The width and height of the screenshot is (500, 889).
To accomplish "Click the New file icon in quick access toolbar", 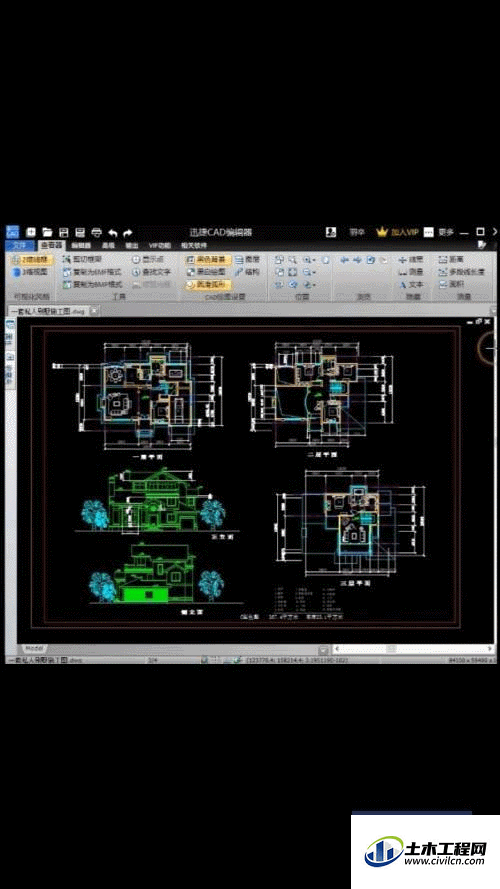I will click(31, 232).
